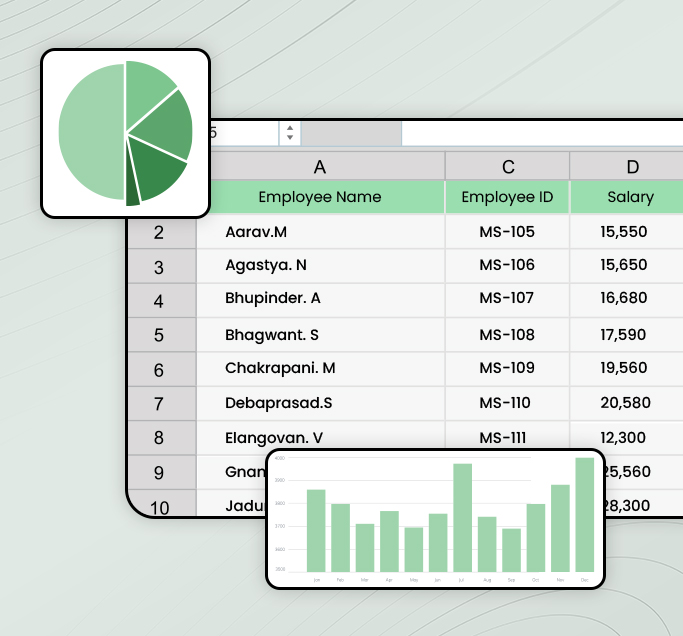683x636 pixels.
Task: Click the pie chart thumbnail
Action: [x=125, y=133]
